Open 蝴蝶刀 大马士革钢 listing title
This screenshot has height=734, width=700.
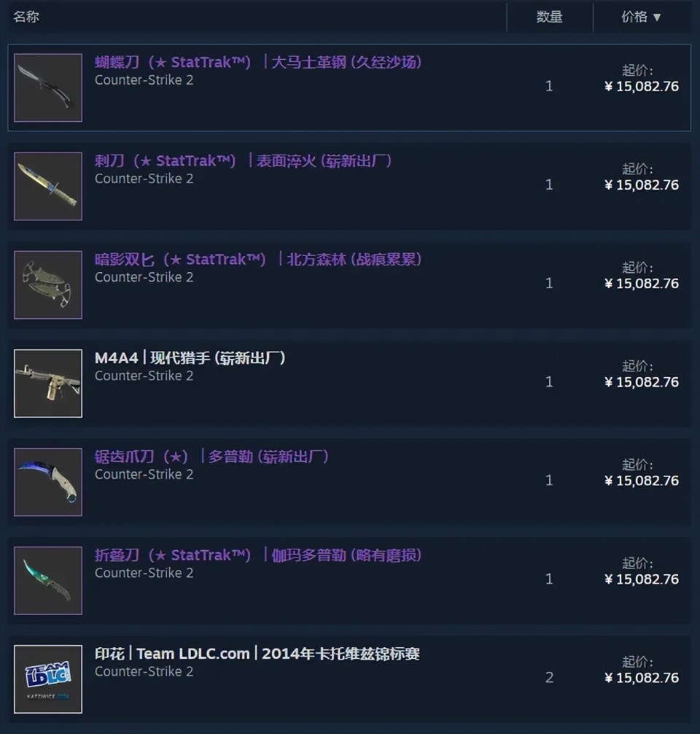click(258, 62)
